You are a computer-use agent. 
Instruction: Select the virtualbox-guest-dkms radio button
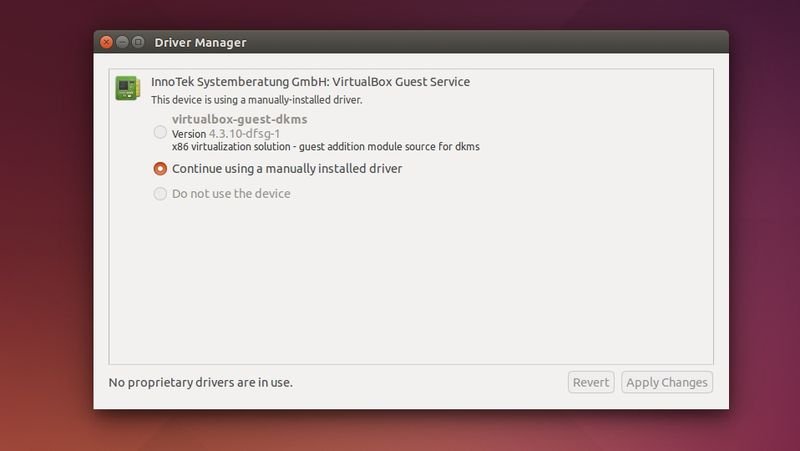pyautogui.click(x=160, y=132)
